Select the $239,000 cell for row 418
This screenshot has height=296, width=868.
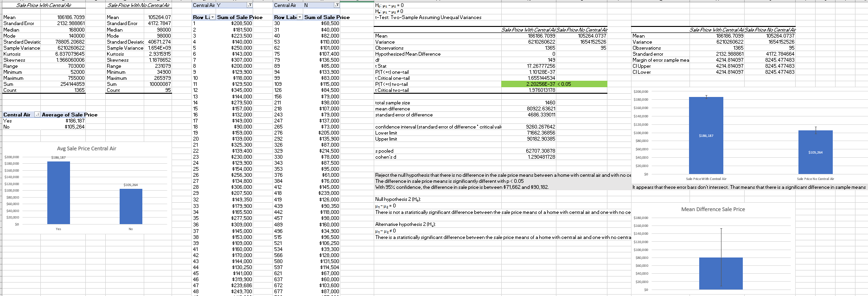coord(329,193)
